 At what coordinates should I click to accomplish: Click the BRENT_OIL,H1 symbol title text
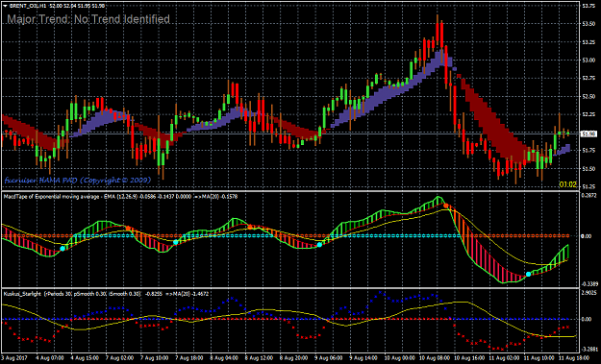coord(28,6)
